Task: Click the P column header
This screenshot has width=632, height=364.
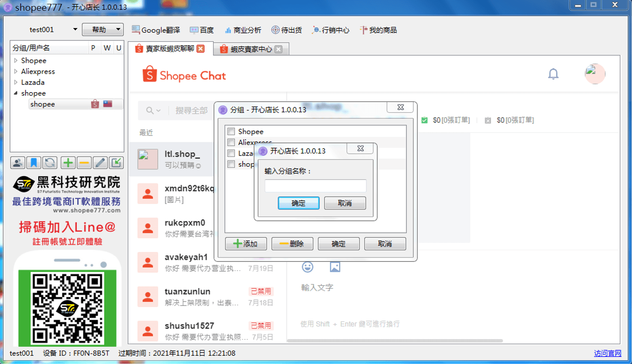Action: click(93, 48)
